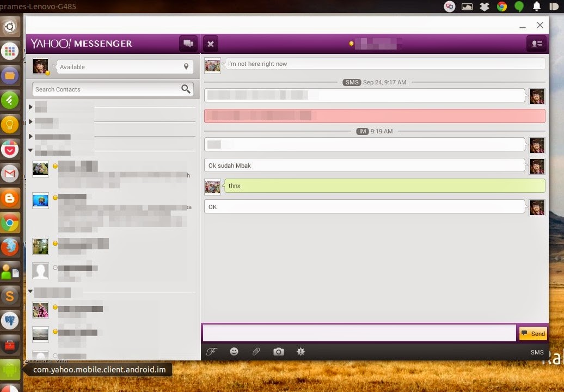This screenshot has width=564, height=392.
Task: Click the green balloon indicator in top panel
Action: (519, 7)
